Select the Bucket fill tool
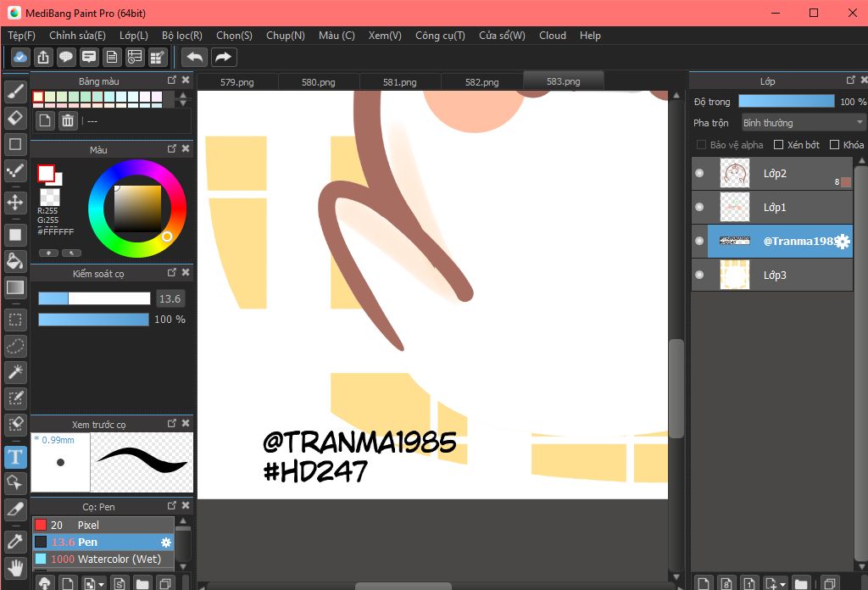This screenshot has width=868, height=590. [15, 261]
